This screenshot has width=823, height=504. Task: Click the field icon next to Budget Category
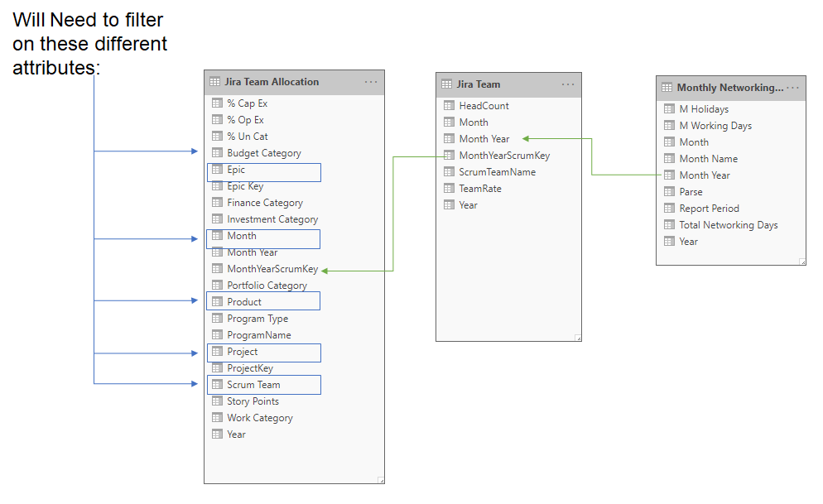[x=217, y=152]
